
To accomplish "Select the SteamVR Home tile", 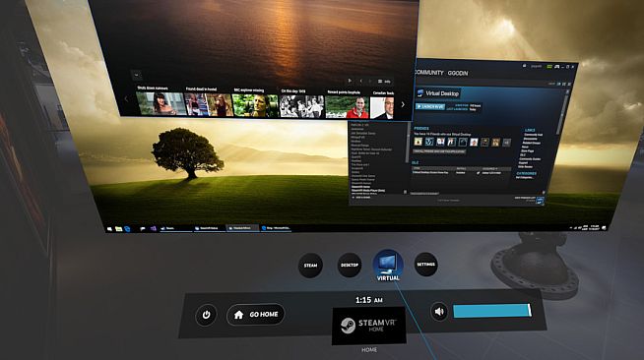I will pyautogui.click(x=369, y=326).
